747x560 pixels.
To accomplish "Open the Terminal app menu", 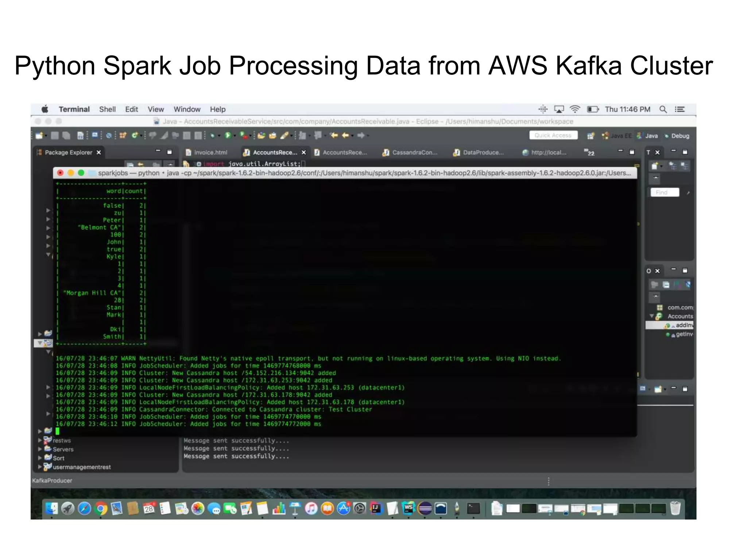I will (x=74, y=109).
